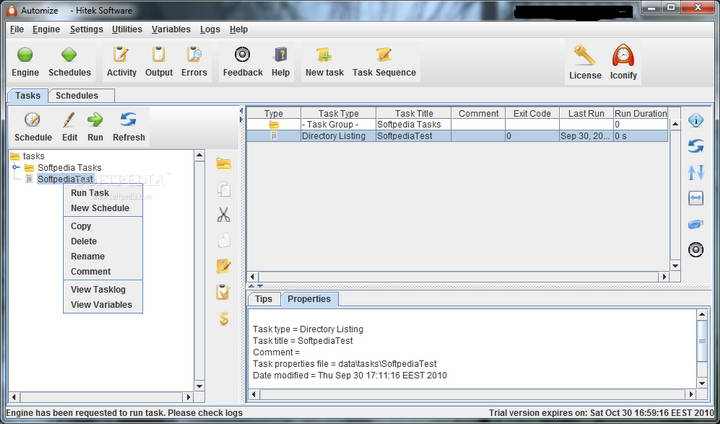Click the Engine toolbar icon

(25, 56)
